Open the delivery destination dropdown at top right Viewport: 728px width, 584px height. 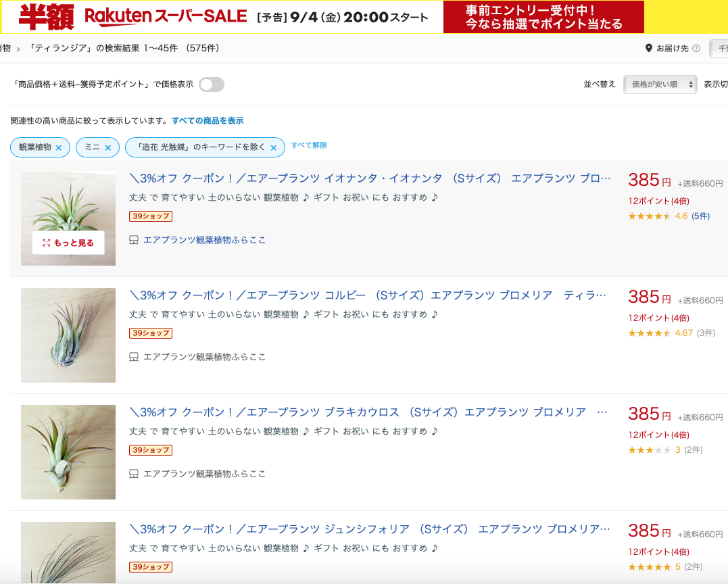719,48
